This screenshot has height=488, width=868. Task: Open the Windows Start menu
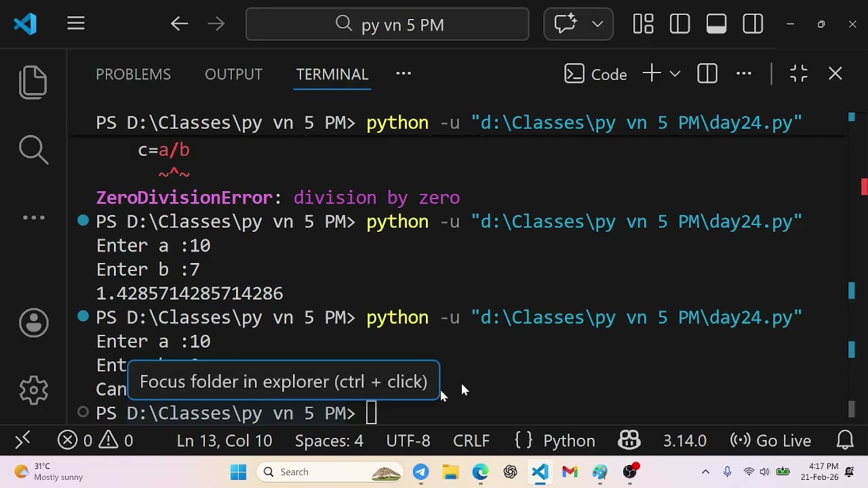pos(238,472)
